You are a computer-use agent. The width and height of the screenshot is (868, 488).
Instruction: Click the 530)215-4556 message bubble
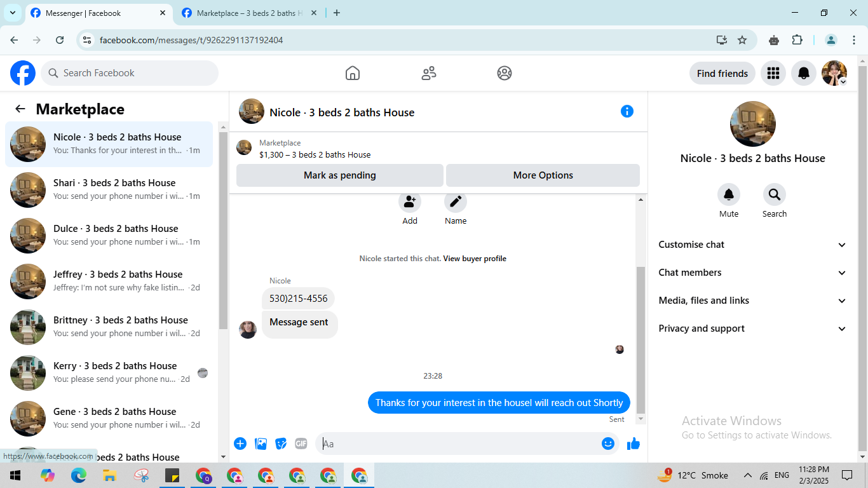point(298,299)
